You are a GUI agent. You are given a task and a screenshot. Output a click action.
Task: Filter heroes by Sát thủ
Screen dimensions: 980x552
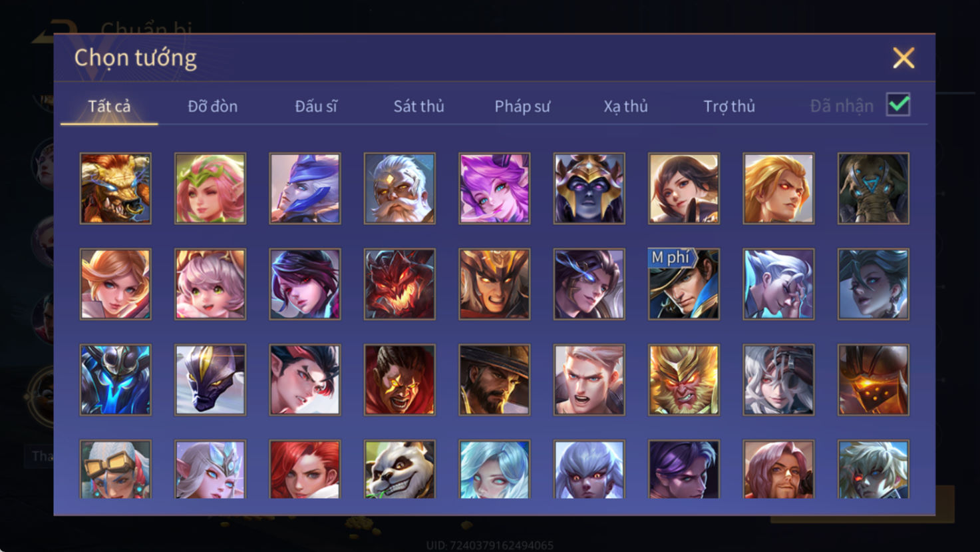(418, 106)
